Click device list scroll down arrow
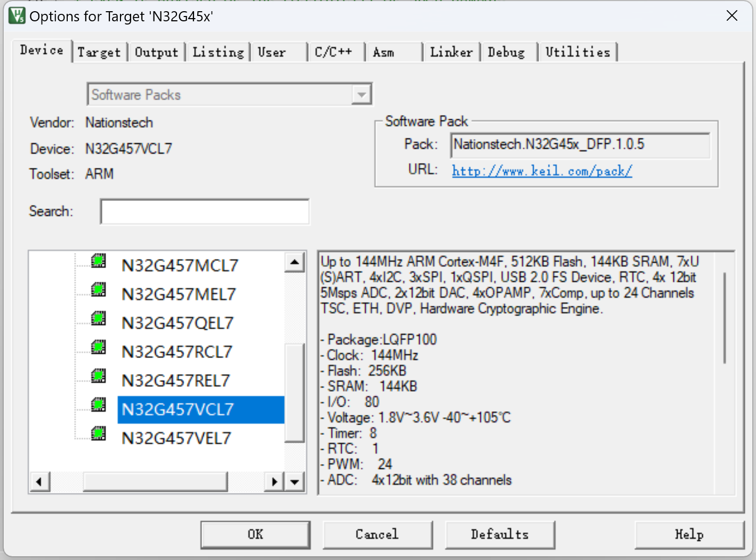The image size is (756, 560). click(x=294, y=482)
